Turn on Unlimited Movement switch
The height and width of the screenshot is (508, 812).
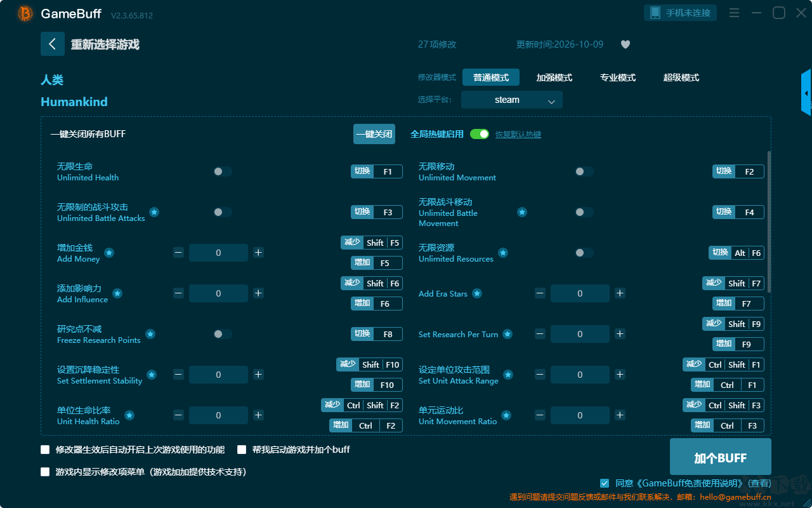[x=584, y=171]
